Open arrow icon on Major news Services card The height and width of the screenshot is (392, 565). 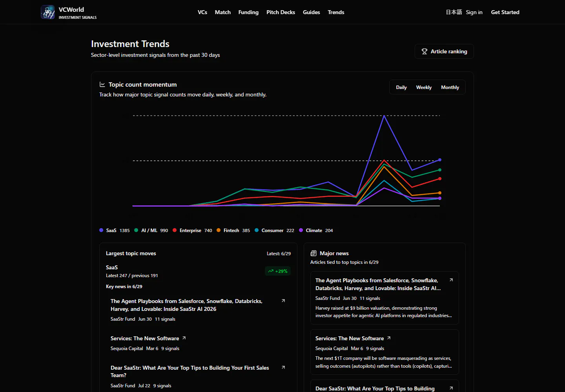coord(389,338)
